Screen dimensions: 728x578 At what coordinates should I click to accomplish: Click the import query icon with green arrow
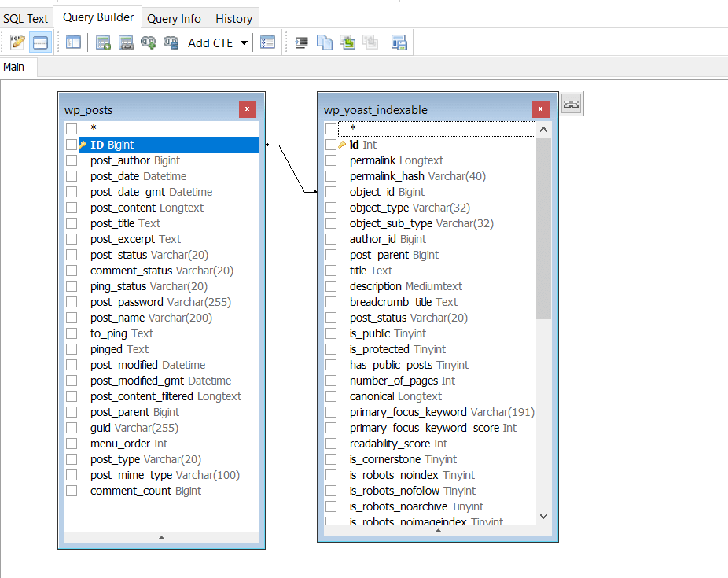point(347,42)
